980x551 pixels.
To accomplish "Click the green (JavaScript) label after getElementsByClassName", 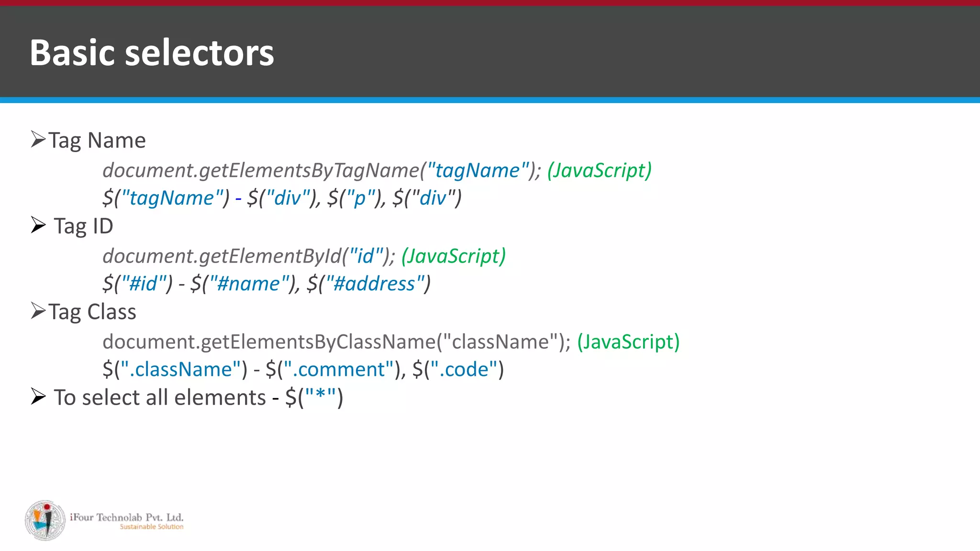I will [x=628, y=342].
